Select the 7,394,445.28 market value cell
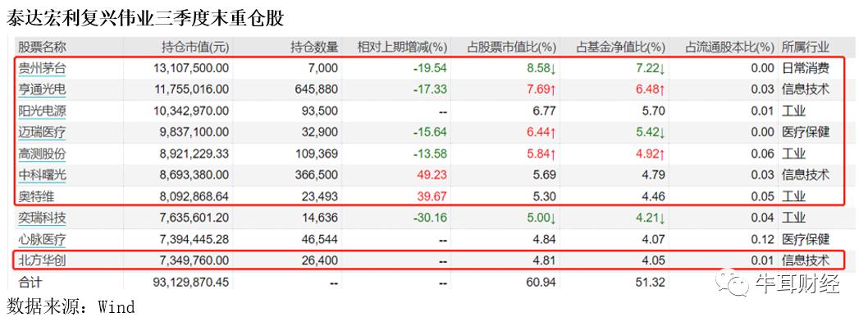Screen dimensions: 868x322 pyautogui.click(x=195, y=239)
